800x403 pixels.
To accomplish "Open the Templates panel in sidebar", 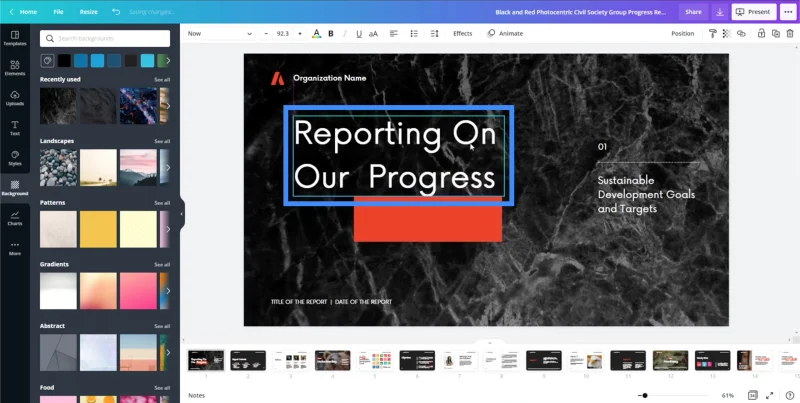I will pyautogui.click(x=15, y=38).
